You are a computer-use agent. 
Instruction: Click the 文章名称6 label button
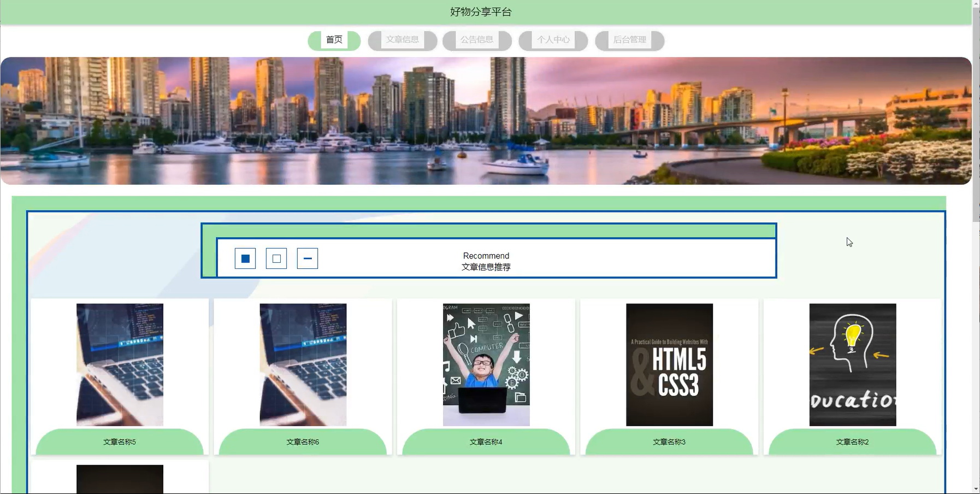303,442
